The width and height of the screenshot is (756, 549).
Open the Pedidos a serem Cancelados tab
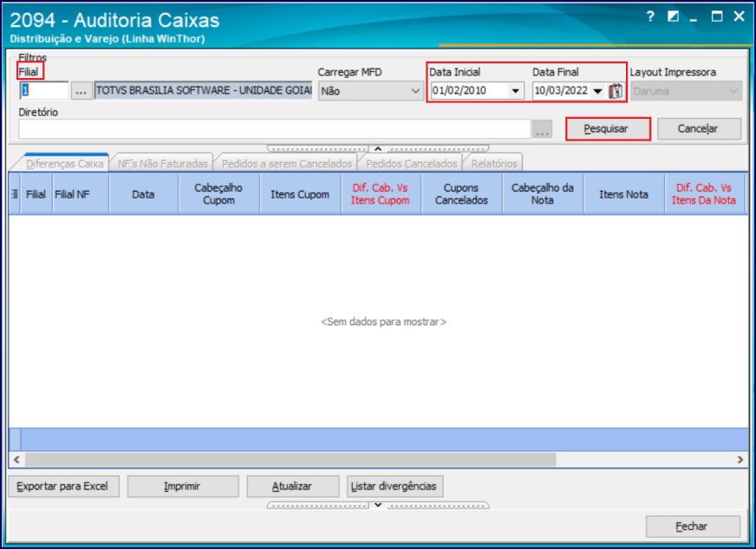tap(287, 164)
